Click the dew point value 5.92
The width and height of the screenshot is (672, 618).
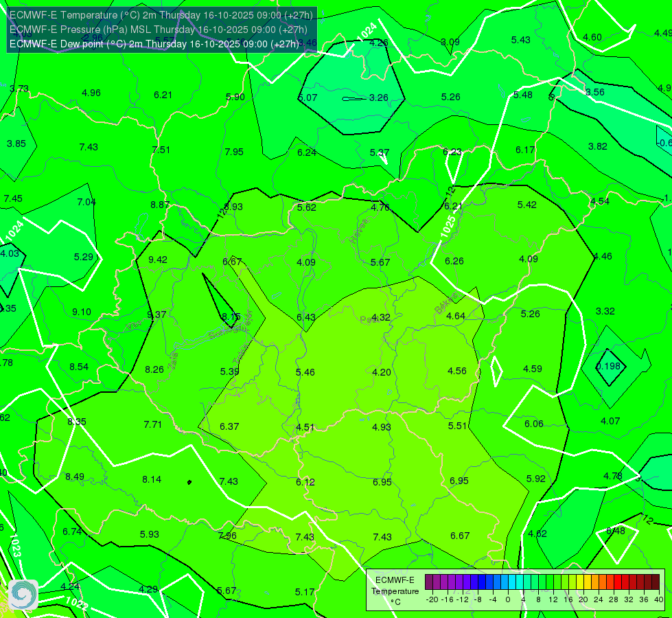(535, 479)
